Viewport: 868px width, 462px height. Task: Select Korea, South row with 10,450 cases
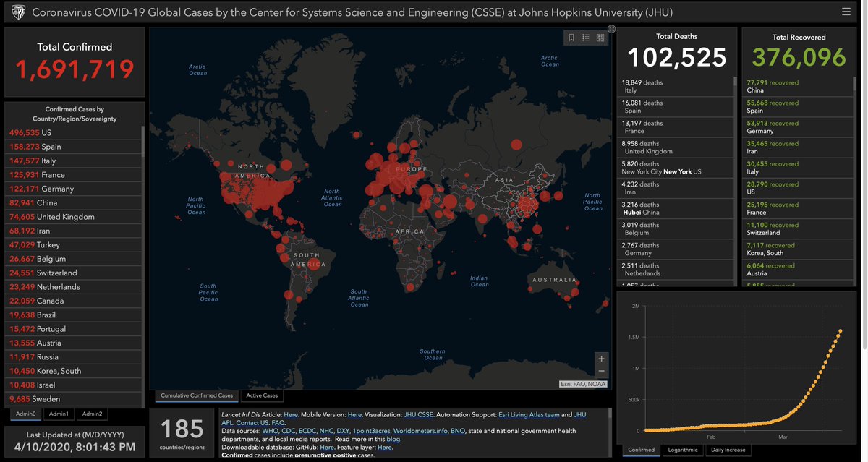click(x=74, y=371)
